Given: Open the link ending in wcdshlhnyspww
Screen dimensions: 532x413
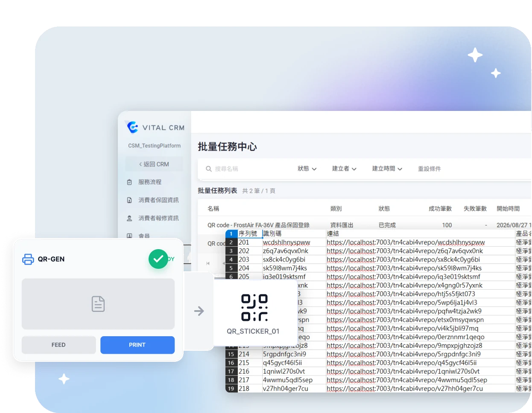Looking at the screenshot, I should coord(406,242).
